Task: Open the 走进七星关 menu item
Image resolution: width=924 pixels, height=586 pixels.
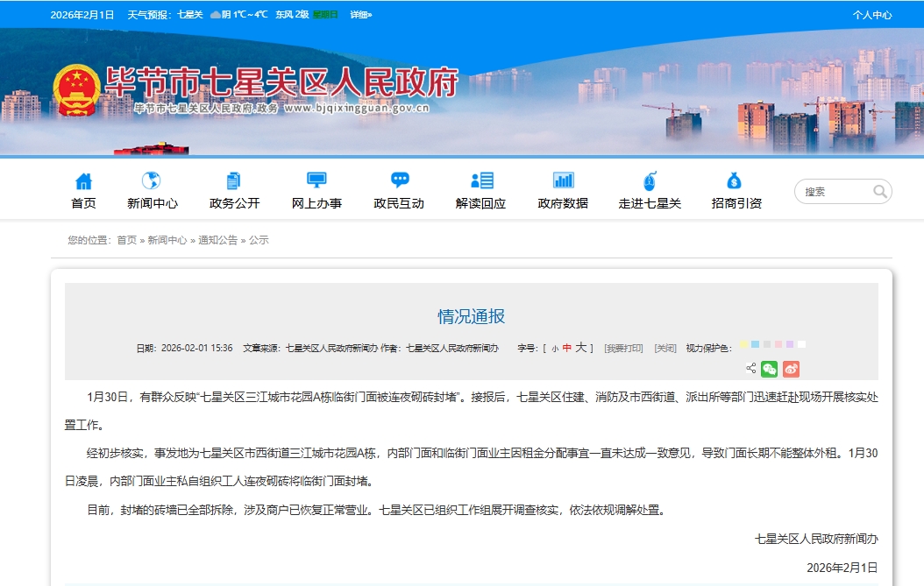Action: tap(650, 203)
